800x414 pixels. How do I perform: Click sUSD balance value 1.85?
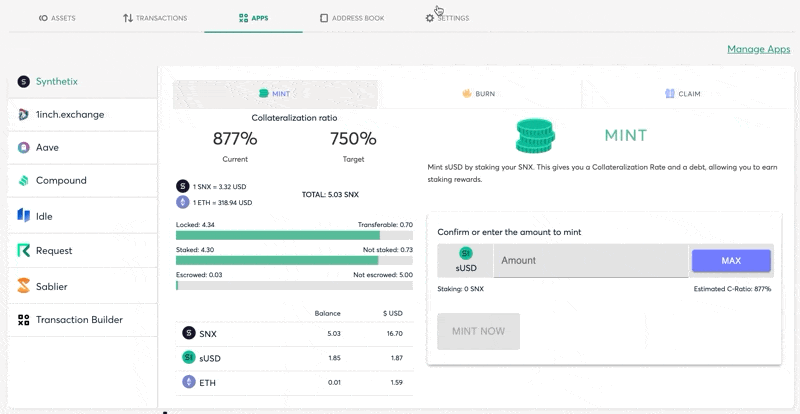(x=334, y=358)
